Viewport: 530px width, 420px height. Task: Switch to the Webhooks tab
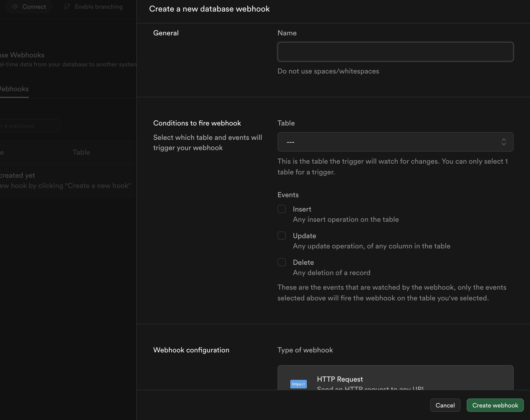coord(14,89)
